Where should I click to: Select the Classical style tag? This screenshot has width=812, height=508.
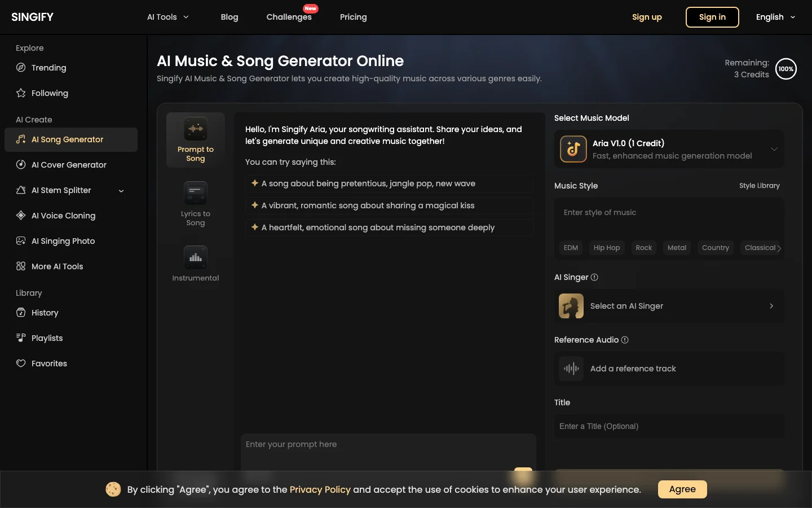coord(760,248)
